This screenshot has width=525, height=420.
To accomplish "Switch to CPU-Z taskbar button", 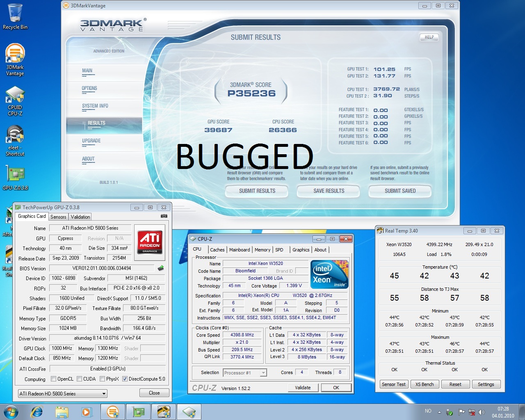I will coord(189,412).
